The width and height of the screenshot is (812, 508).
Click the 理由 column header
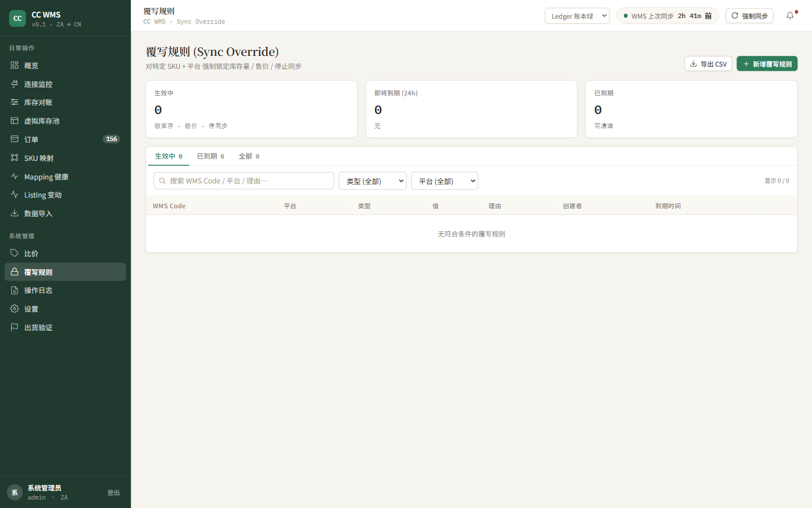[495, 206]
